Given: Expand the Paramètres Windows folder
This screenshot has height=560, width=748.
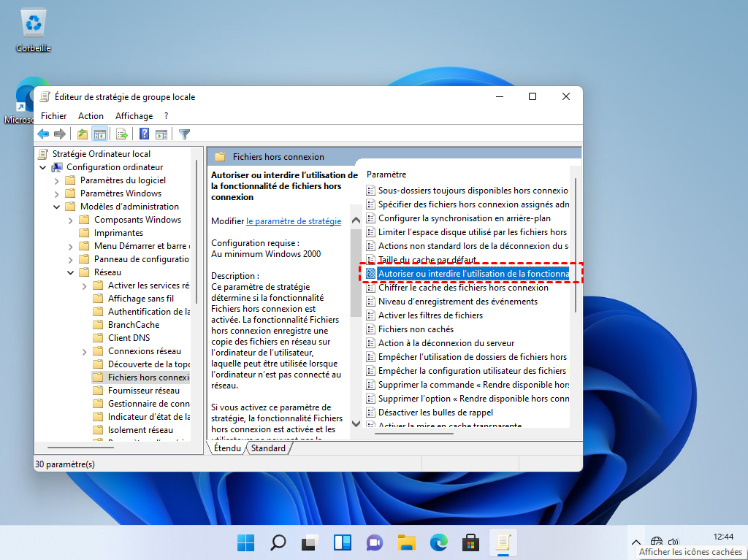Looking at the screenshot, I should pyautogui.click(x=57, y=193).
